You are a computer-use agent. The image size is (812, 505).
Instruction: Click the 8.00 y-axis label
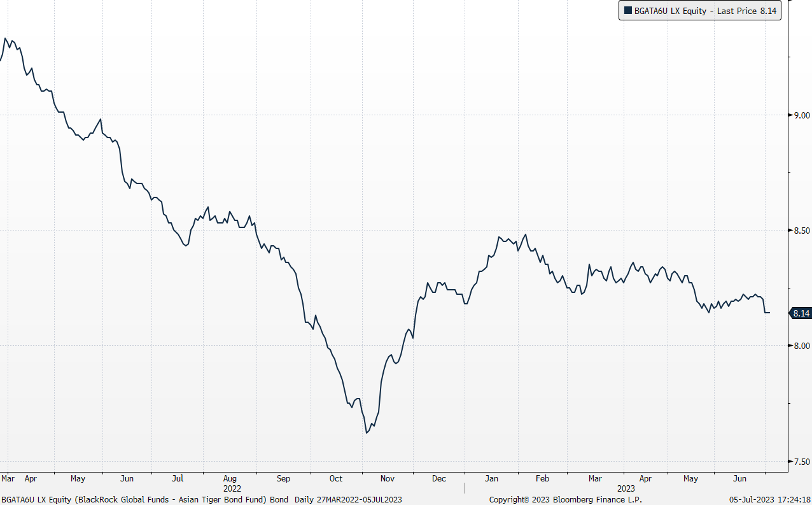coord(801,346)
